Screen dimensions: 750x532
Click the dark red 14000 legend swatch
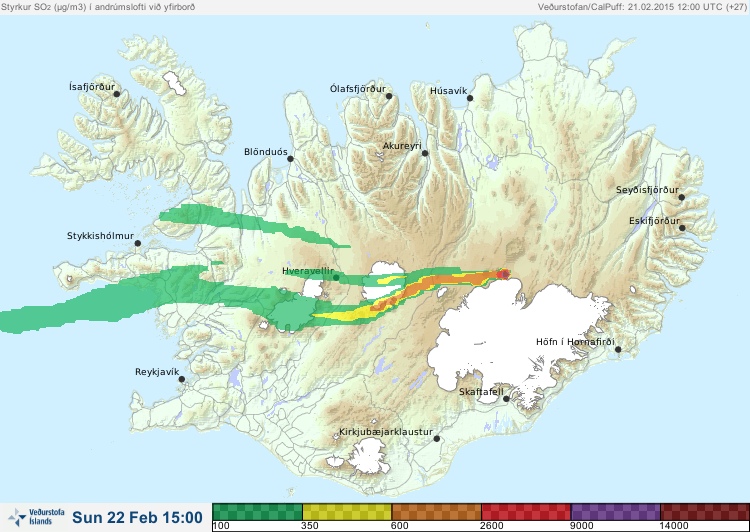pyautogui.click(x=705, y=512)
